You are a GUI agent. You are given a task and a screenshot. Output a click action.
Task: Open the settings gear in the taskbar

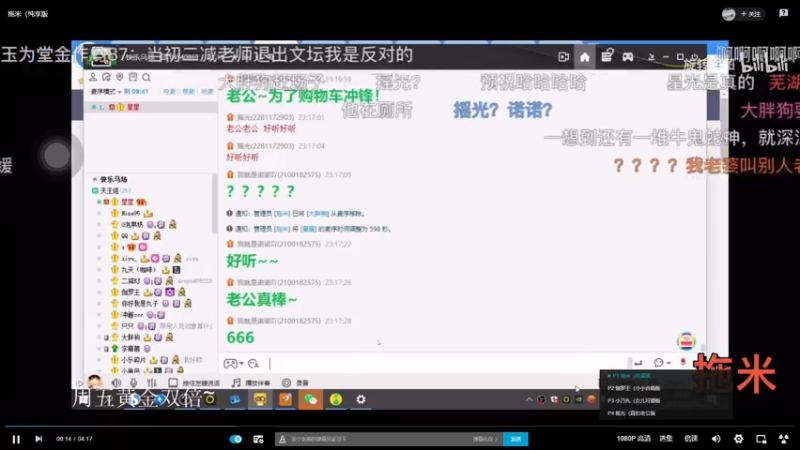pos(361,399)
